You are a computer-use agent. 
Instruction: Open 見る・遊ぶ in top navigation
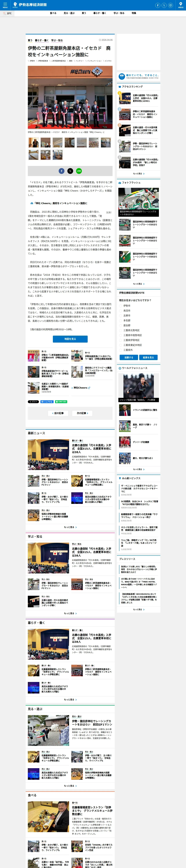pos(69,13)
